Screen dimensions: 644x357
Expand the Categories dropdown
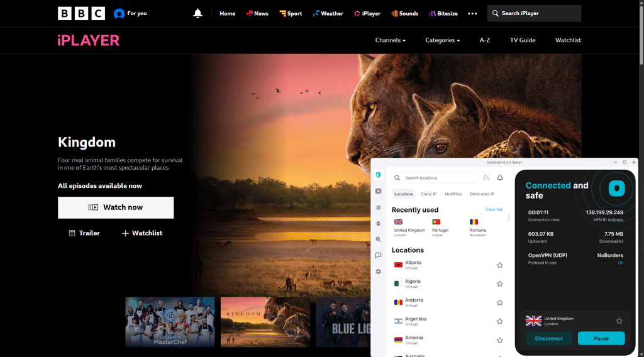[442, 40]
